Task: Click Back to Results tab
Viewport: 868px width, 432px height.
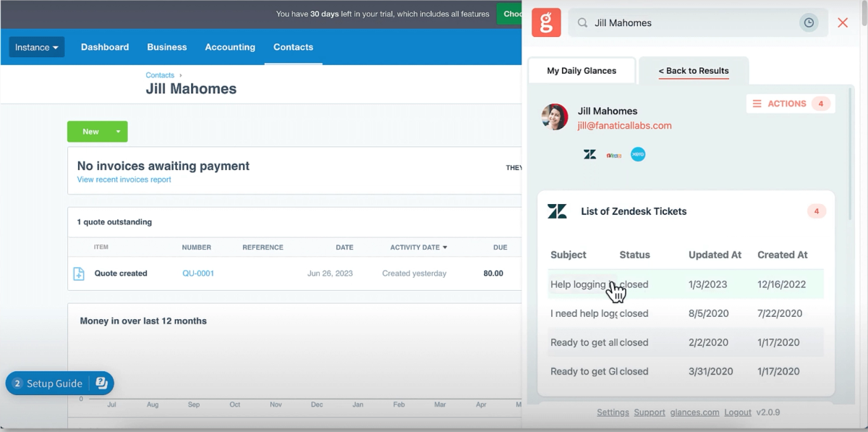Action: point(694,71)
